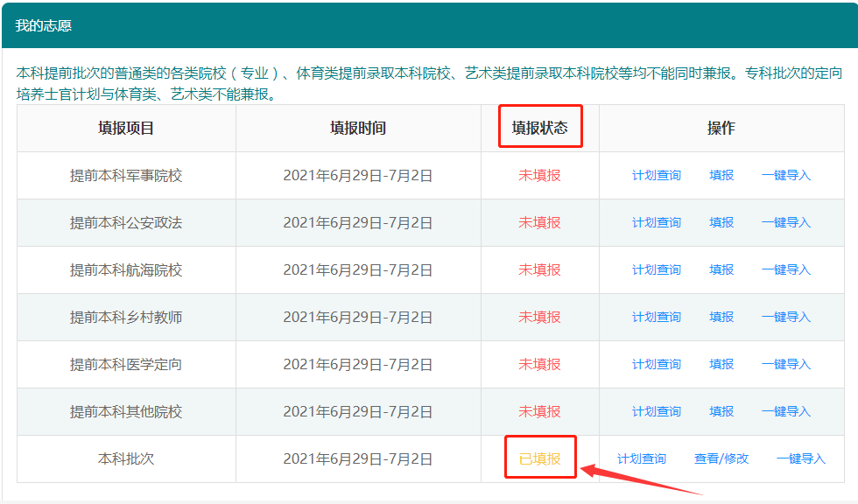
Task: Open 计划查询 for 提前本科公安政法
Action: tap(656, 222)
